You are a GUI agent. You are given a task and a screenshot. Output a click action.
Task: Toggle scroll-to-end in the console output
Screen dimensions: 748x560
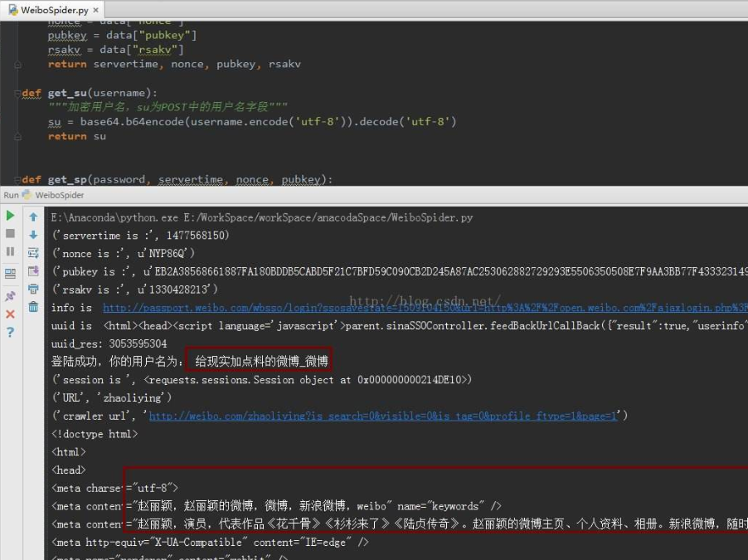point(33,270)
